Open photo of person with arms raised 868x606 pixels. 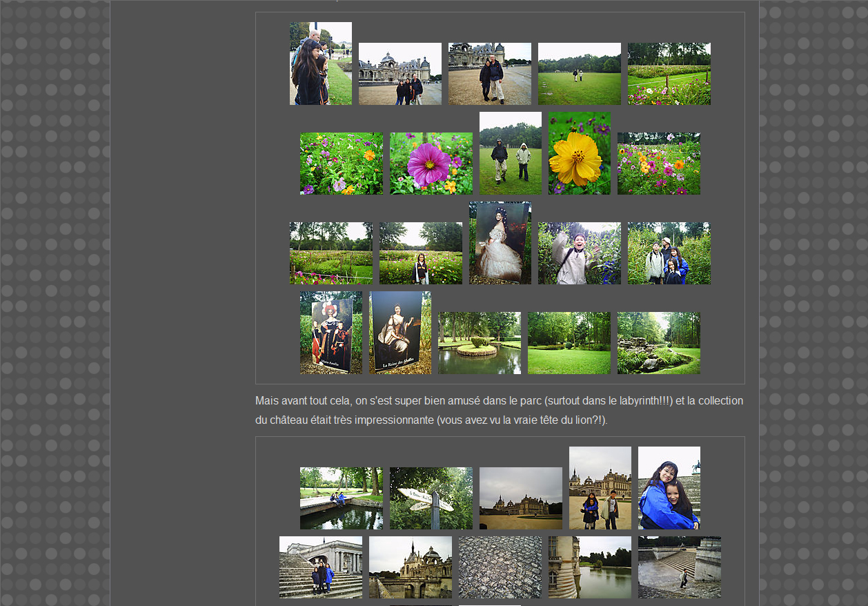point(580,253)
